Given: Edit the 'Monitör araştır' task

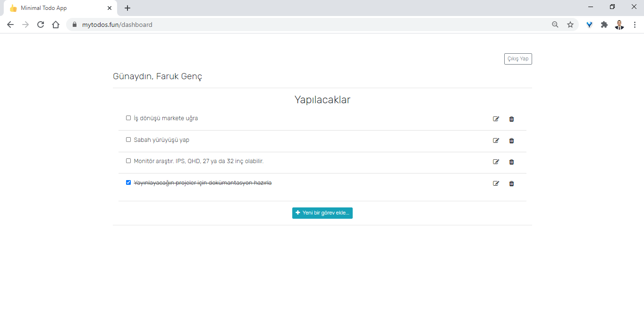Looking at the screenshot, I should coord(496,162).
